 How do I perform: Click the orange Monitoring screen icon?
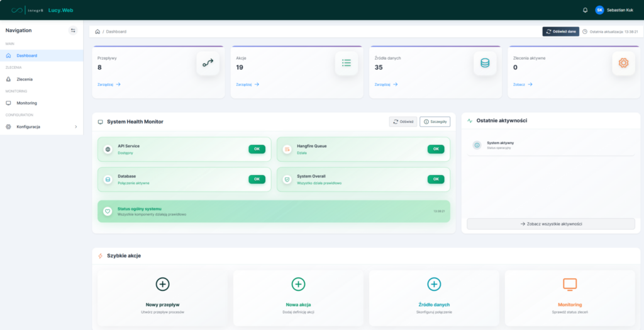570,284
